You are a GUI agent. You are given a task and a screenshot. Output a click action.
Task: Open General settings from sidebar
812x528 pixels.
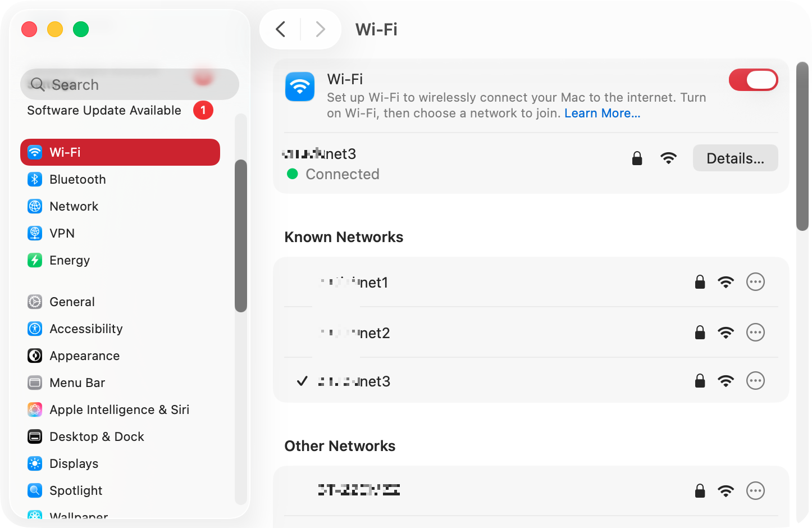click(x=35, y=302)
